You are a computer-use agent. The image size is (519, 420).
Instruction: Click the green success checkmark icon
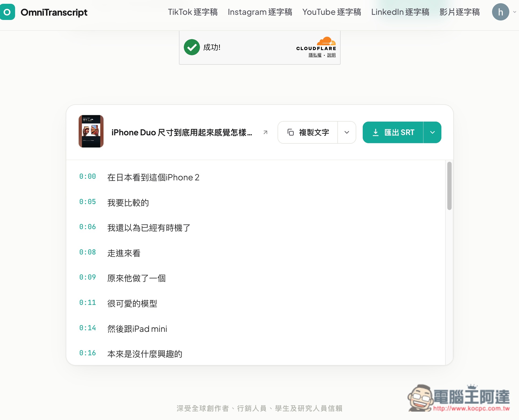point(192,47)
